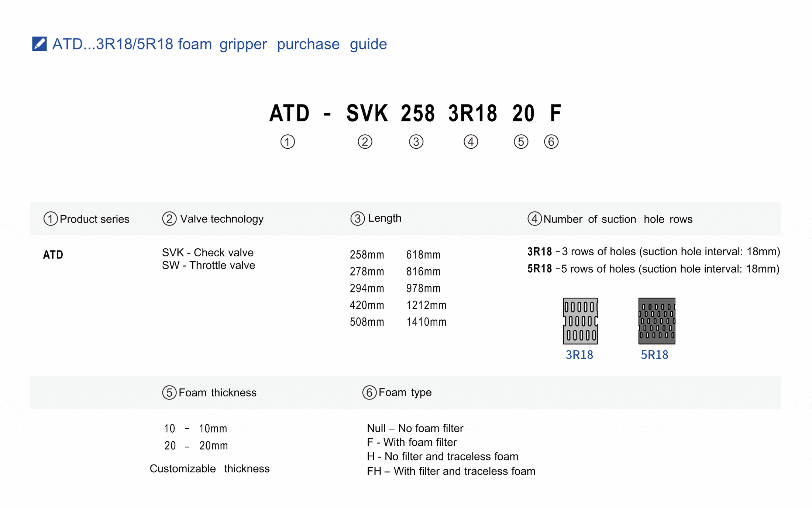The height and width of the screenshot is (508, 812).
Task: Click the blue 5R18 label
Action: [654, 355]
